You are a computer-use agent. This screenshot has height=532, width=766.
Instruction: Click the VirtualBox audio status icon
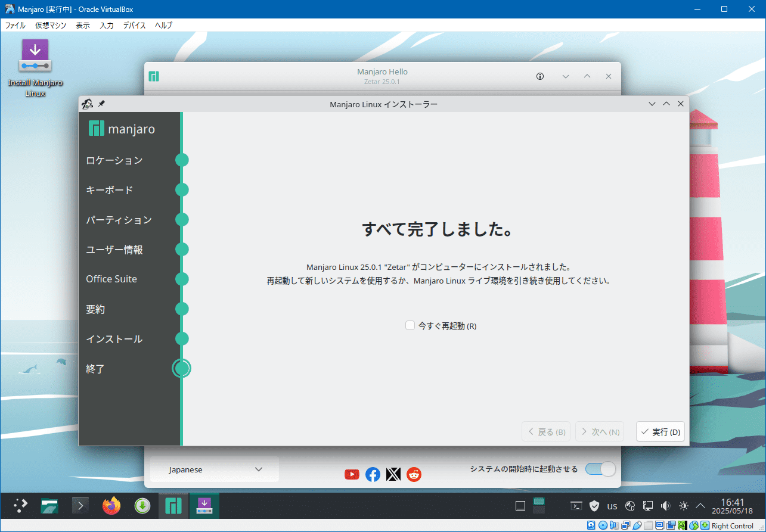click(614, 525)
